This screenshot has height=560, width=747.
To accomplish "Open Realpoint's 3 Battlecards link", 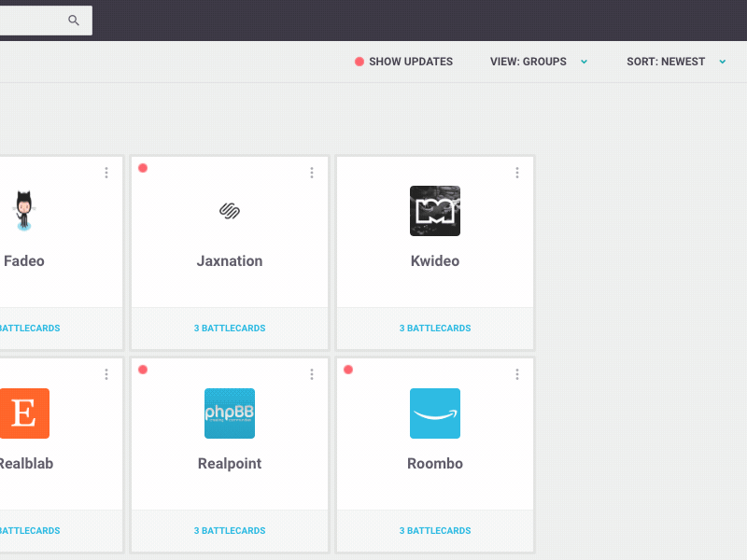I will click(230, 530).
